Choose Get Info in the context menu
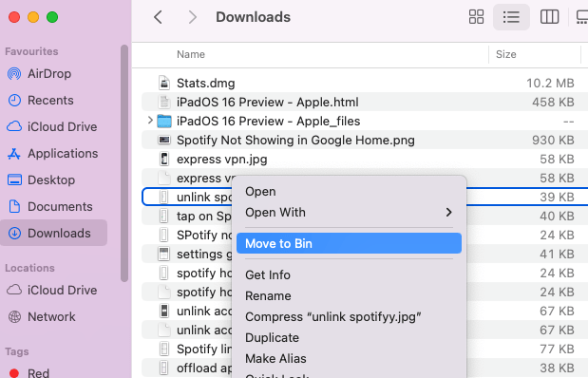The height and width of the screenshot is (378, 588). click(268, 274)
